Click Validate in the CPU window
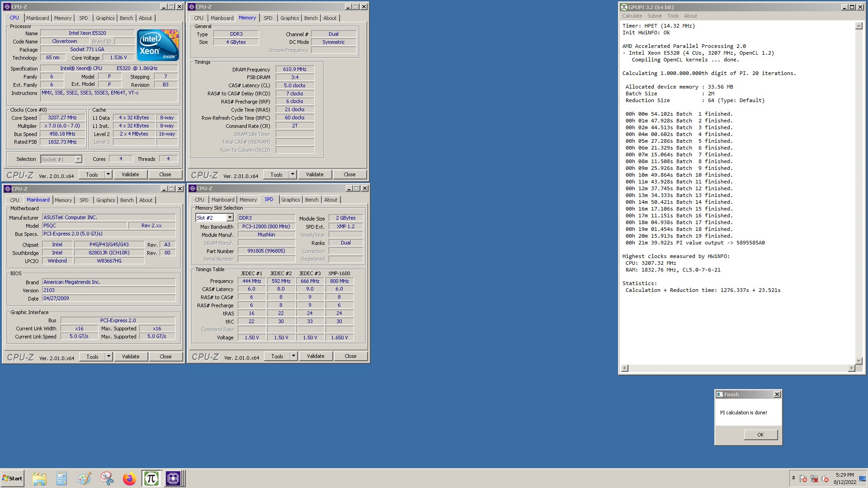The image size is (868, 488). pos(130,174)
